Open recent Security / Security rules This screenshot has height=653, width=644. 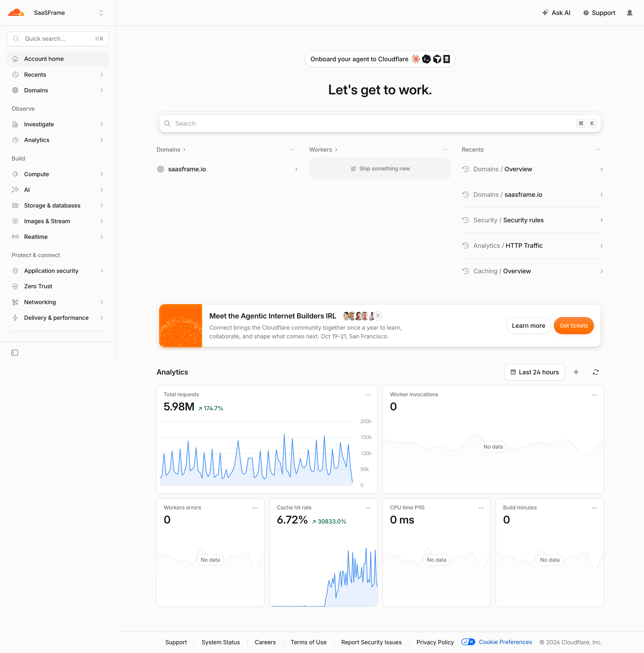pyautogui.click(x=532, y=220)
